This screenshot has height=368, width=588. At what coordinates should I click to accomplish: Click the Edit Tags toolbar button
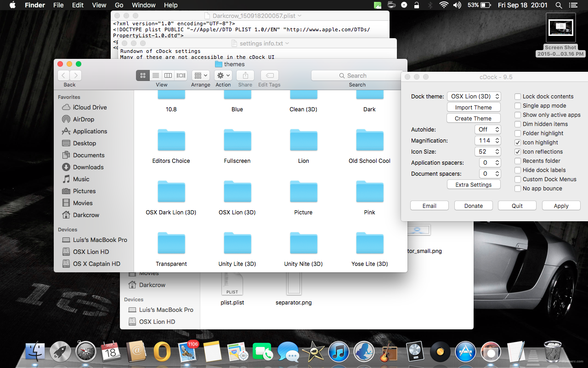tap(270, 75)
